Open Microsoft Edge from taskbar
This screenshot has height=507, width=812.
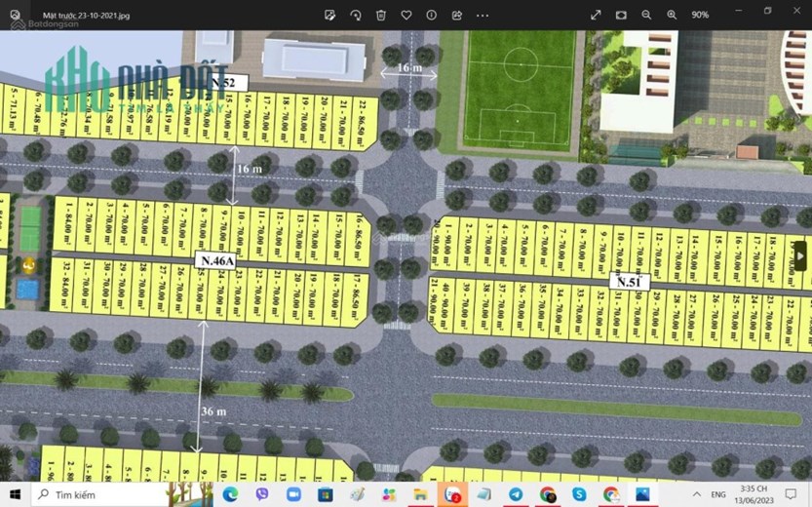click(230, 494)
